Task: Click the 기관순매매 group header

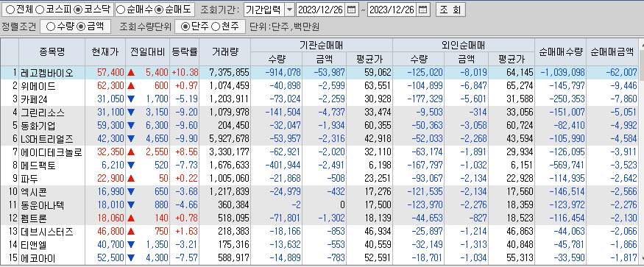Action: [322, 45]
